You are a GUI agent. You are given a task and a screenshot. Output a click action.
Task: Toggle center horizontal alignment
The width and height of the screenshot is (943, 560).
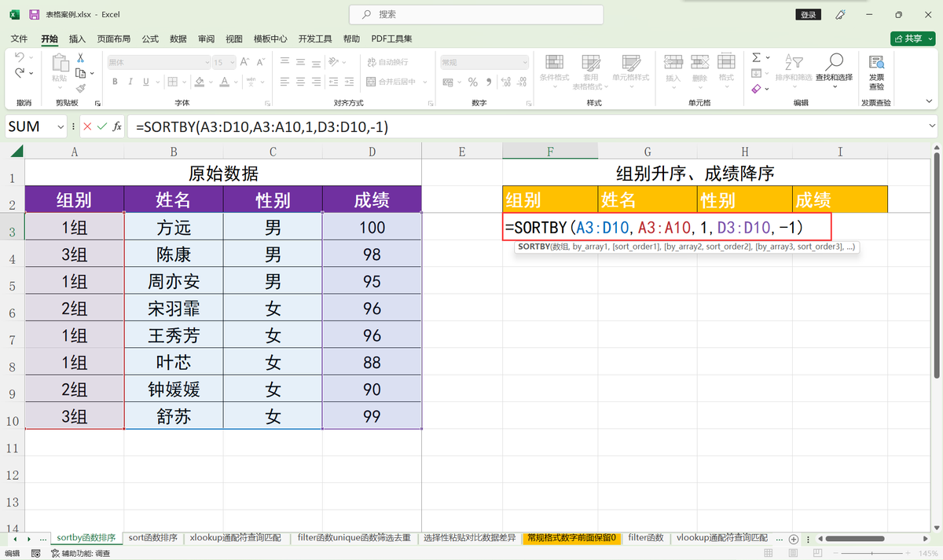[x=301, y=82]
